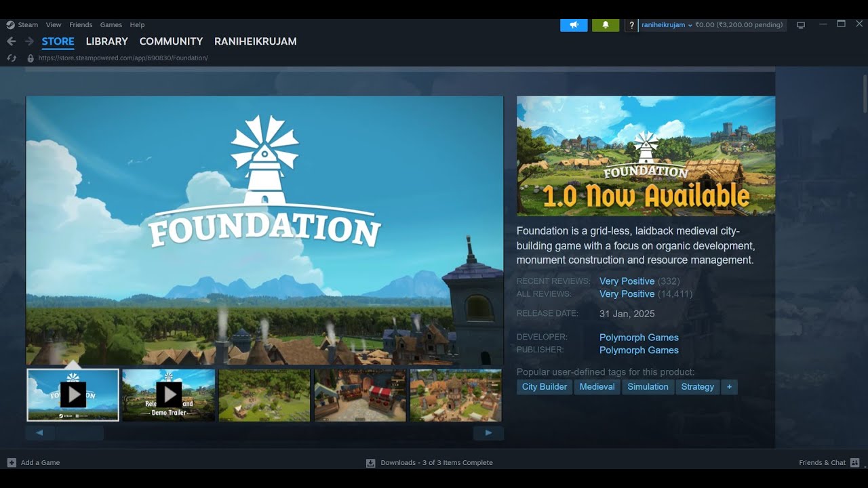Select the first Foundation trailer thumbnail
This screenshot has height=488, width=868.
(73, 394)
